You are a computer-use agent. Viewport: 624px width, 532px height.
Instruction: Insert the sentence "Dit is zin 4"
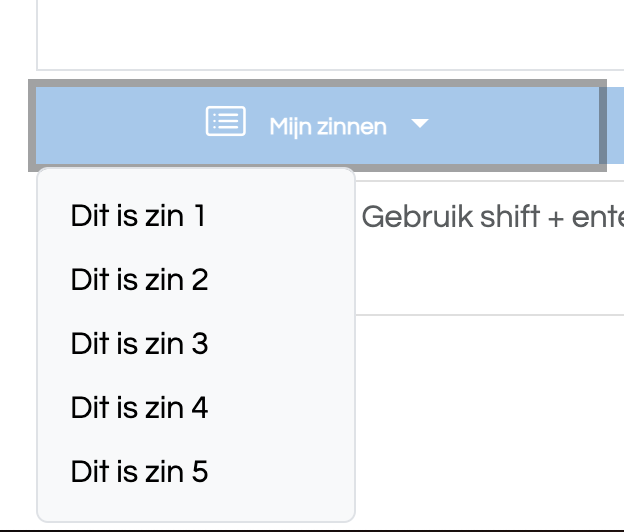pos(196,408)
